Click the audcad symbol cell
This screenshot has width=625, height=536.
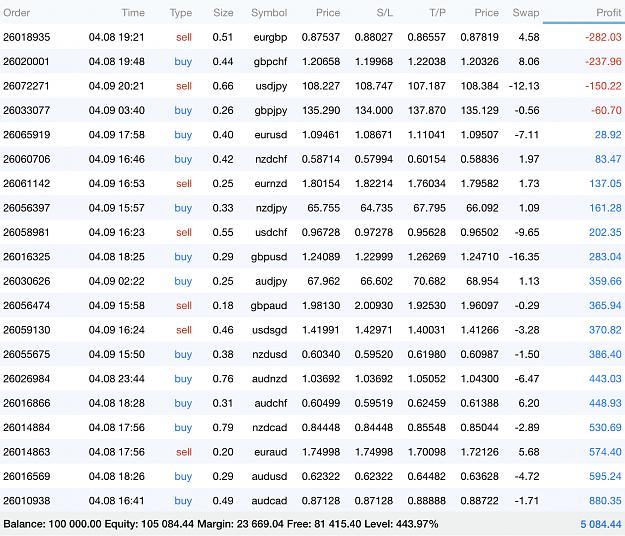(269, 501)
